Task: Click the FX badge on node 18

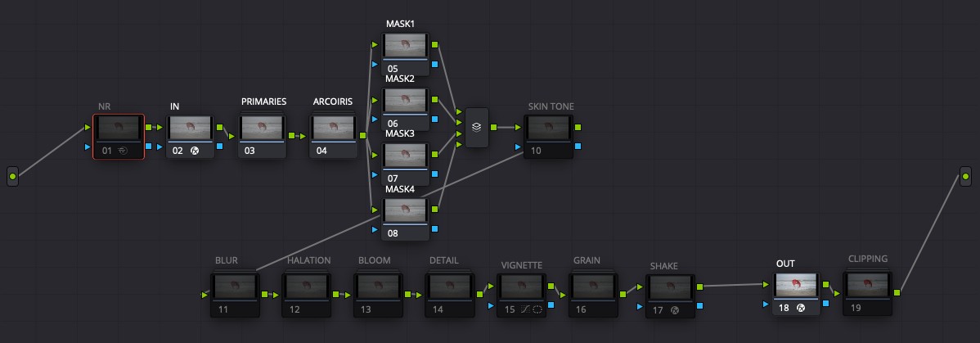Action: point(801,308)
